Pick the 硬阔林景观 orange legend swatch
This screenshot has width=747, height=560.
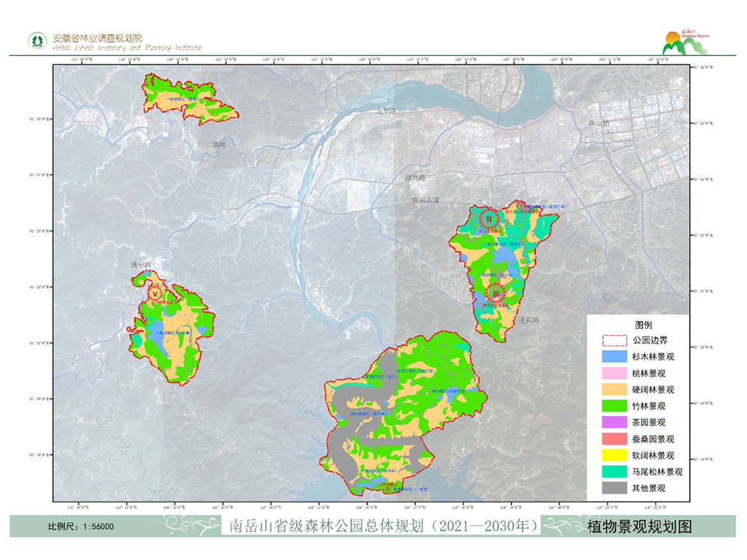(615, 389)
